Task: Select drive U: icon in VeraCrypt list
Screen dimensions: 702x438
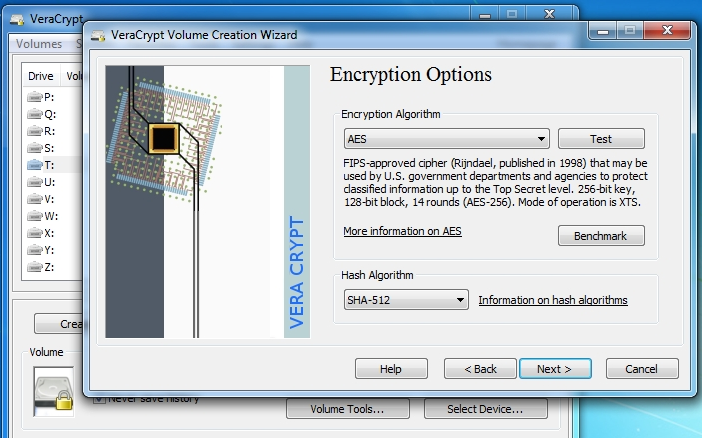Action: (34, 182)
